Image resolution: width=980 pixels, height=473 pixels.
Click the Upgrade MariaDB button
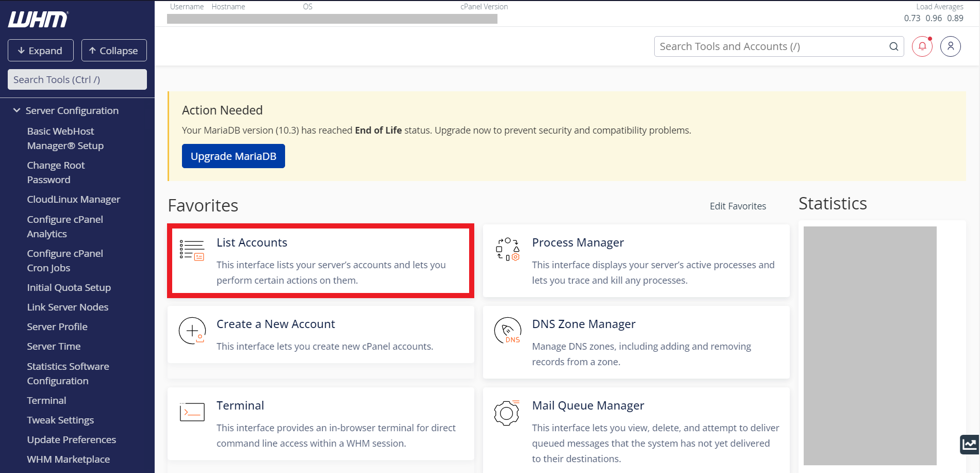tap(234, 156)
